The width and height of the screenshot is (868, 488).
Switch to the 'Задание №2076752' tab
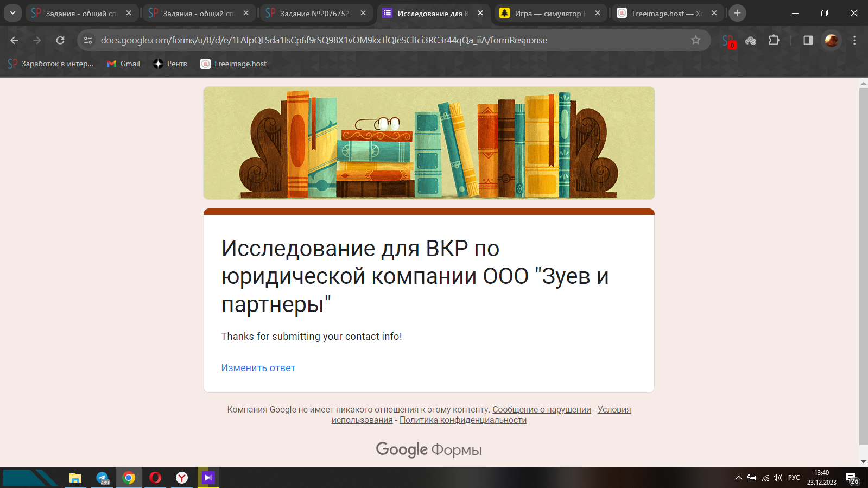click(315, 13)
